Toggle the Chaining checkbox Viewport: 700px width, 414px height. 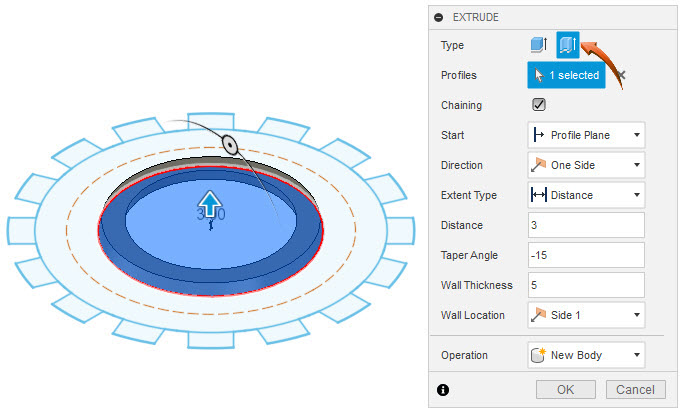(x=539, y=105)
